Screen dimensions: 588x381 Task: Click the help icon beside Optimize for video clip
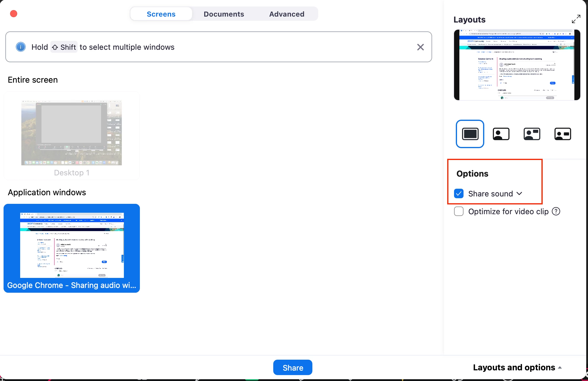click(556, 212)
